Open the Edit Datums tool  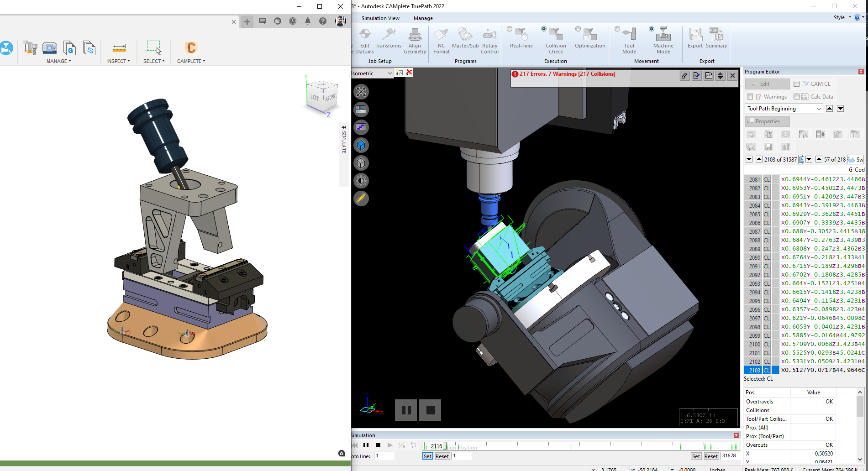[364, 35]
